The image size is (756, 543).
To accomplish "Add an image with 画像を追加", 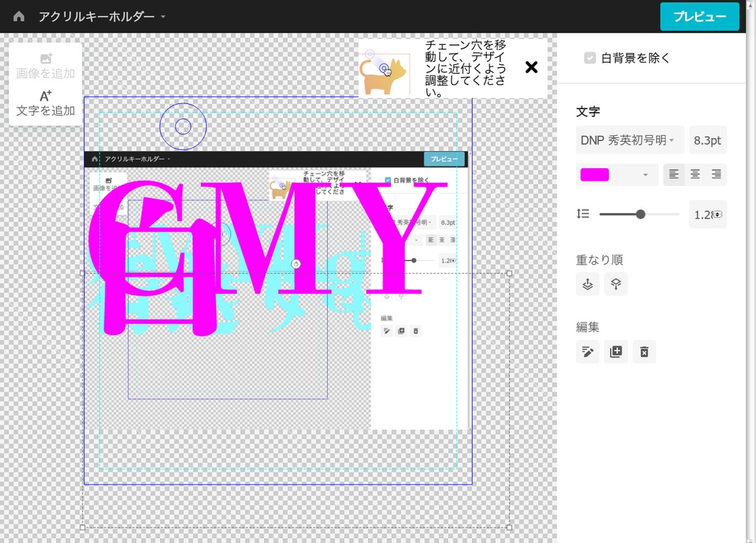I will [45, 66].
